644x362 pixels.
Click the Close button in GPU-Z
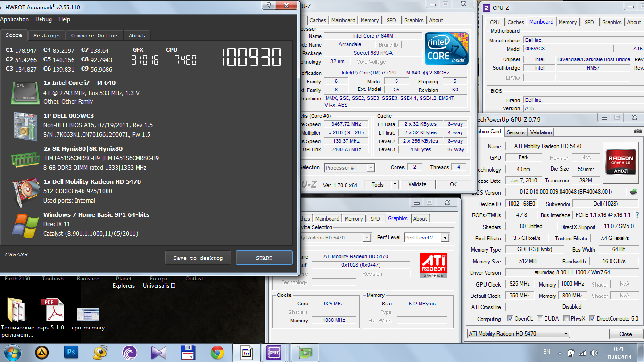pos(626,334)
